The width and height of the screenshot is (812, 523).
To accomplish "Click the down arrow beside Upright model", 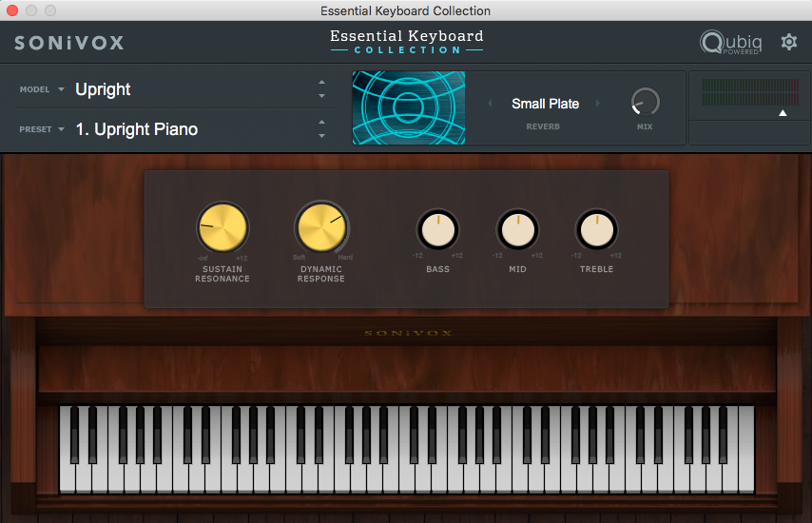I will [321, 96].
